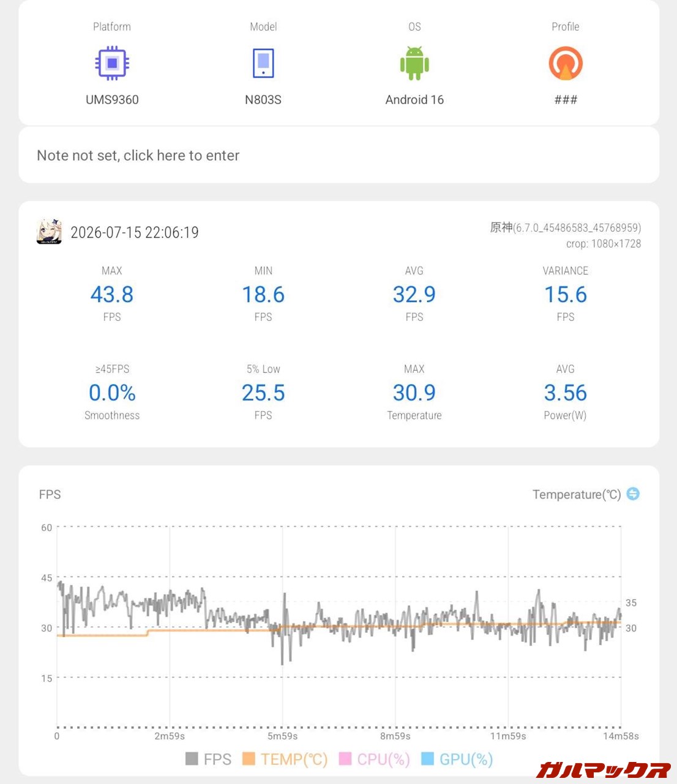Select the UMS9360 platform label
This screenshot has height=784, width=677.
coord(112,100)
